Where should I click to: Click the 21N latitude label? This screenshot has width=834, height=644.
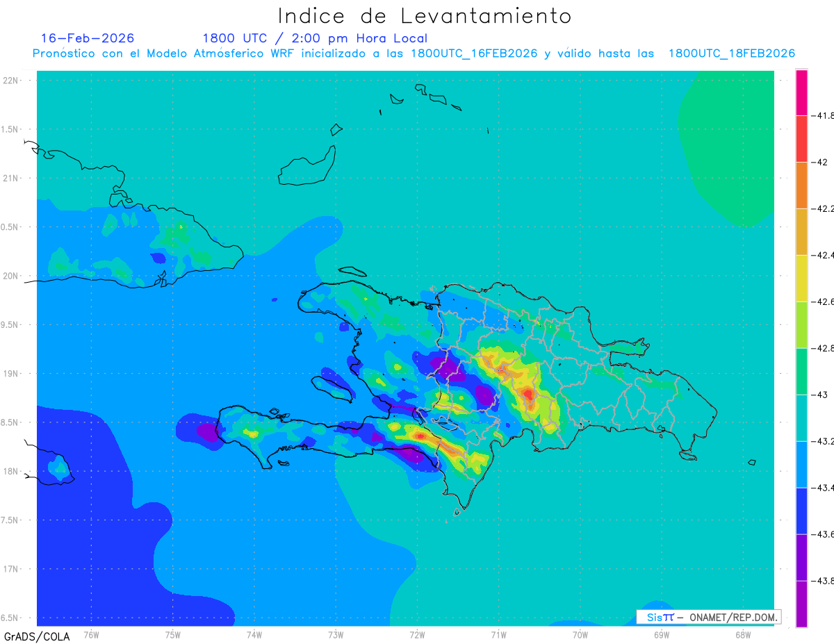point(11,179)
